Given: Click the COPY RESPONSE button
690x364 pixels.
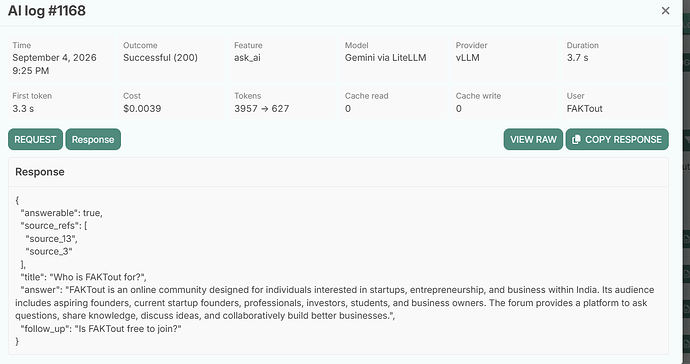Looking at the screenshot, I should [617, 140].
